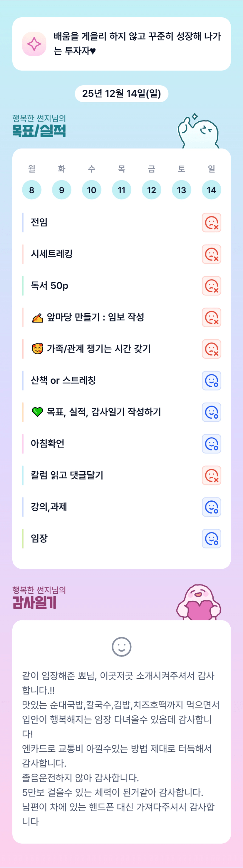Select Wednesday the 10th in week row
This screenshot has height=868, width=243.
tap(92, 190)
